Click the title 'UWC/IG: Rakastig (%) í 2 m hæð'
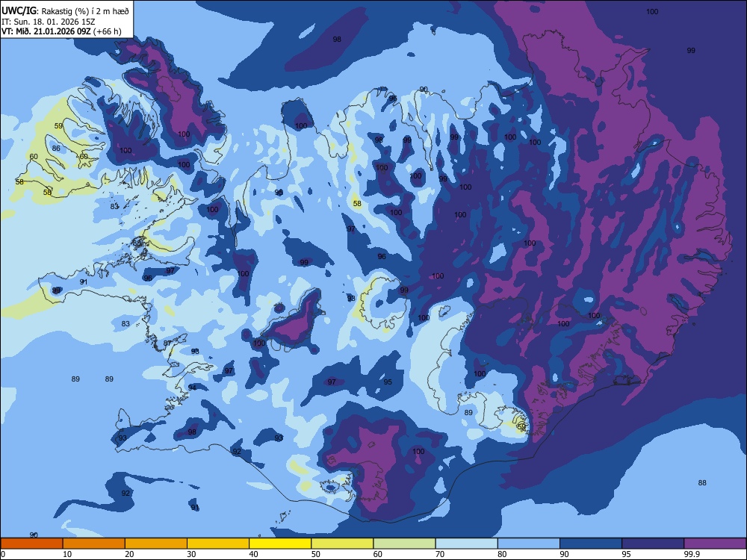The height and width of the screenshot is (560, 747). point(65,11)
